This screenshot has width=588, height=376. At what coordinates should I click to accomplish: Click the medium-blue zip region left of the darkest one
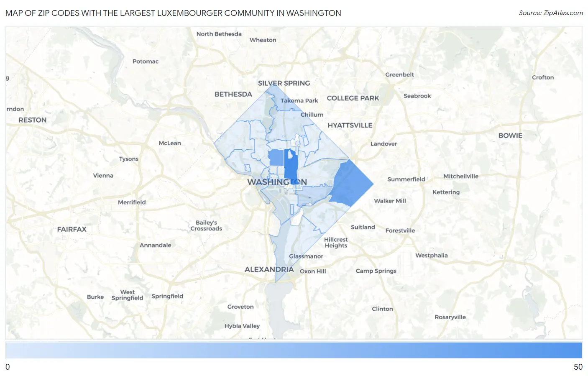coord(276,158)
